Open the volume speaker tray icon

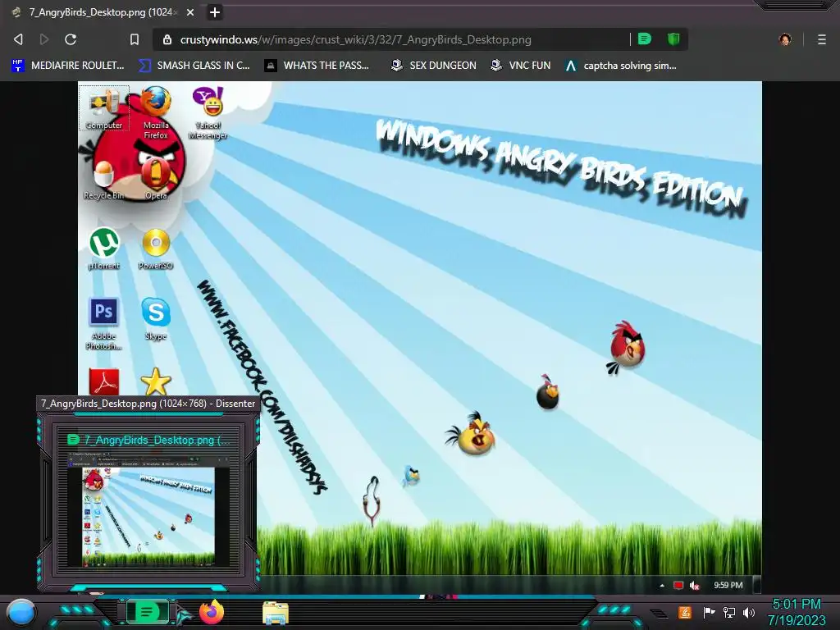click(x=749, y=612)
